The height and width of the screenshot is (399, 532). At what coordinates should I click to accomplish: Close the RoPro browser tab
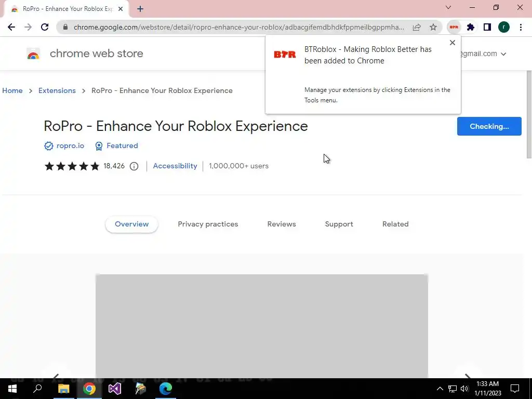(x=121, y=9)
